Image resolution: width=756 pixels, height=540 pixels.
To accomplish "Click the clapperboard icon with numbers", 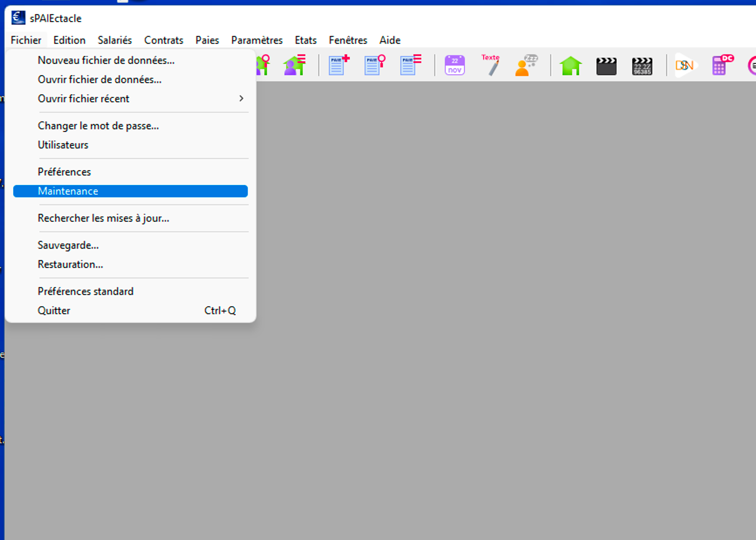I will (642, 66).
